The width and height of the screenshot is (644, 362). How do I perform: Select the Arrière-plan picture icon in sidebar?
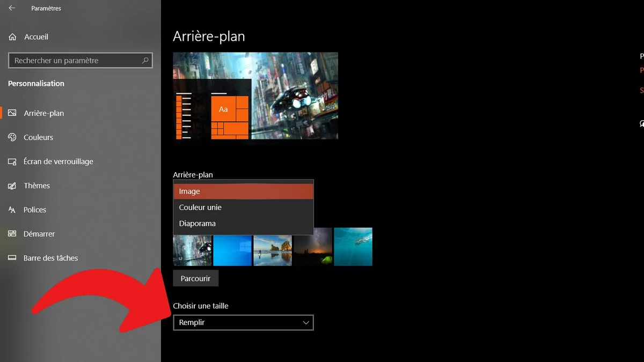tap(12, 113)
